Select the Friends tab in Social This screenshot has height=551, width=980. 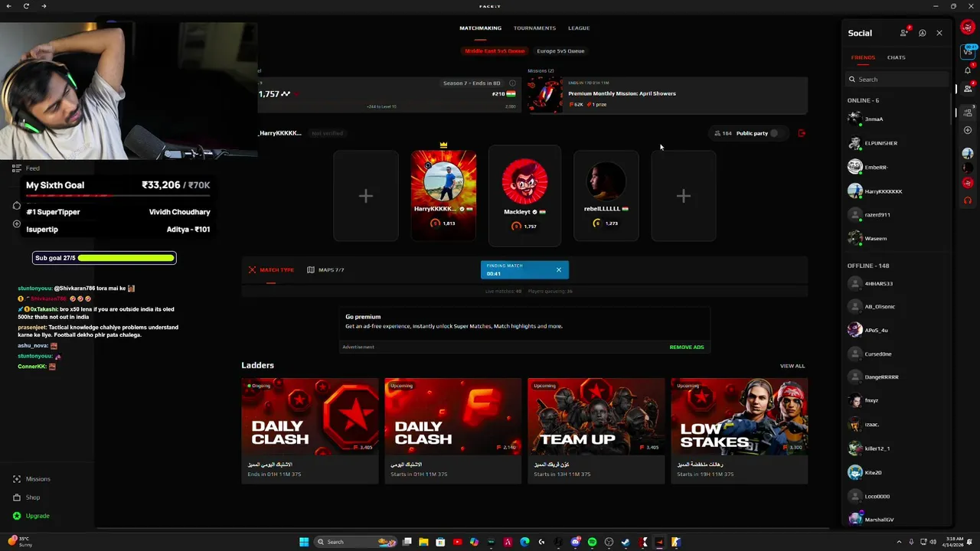[863, 57]
